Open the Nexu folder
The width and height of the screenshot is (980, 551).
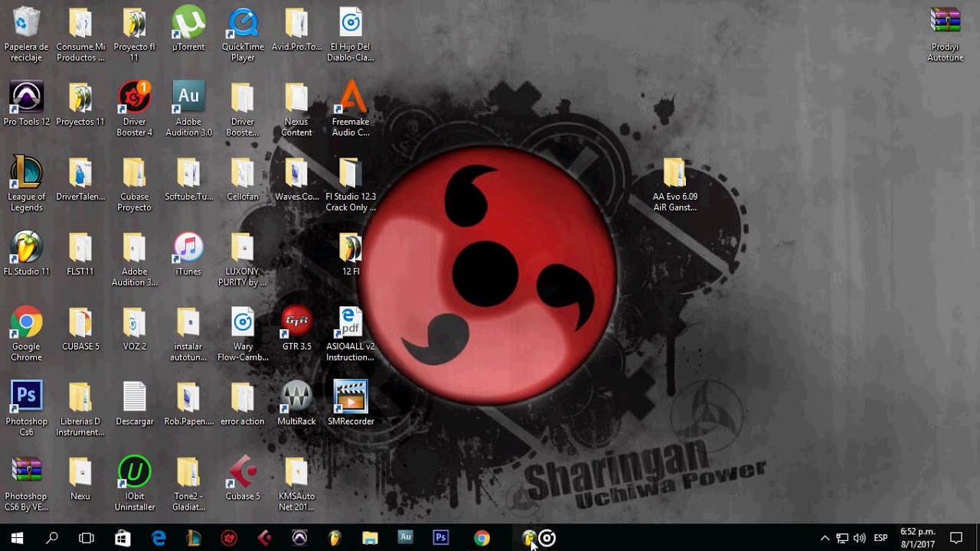point(80,479)
